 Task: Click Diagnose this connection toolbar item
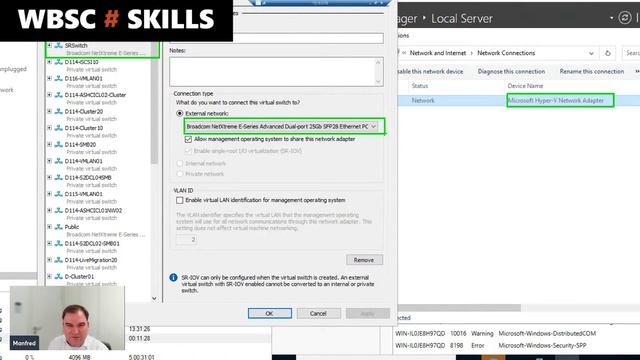(x=511, y=71)
